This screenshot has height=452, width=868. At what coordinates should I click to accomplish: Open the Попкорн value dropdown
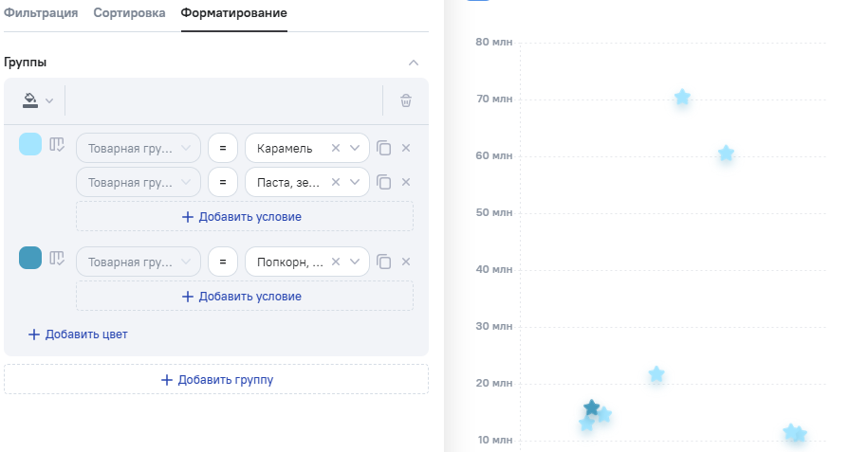356,262
